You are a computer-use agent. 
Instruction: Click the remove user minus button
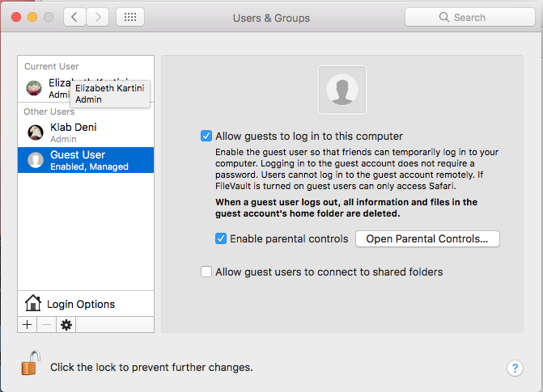(x=46, y=324)
